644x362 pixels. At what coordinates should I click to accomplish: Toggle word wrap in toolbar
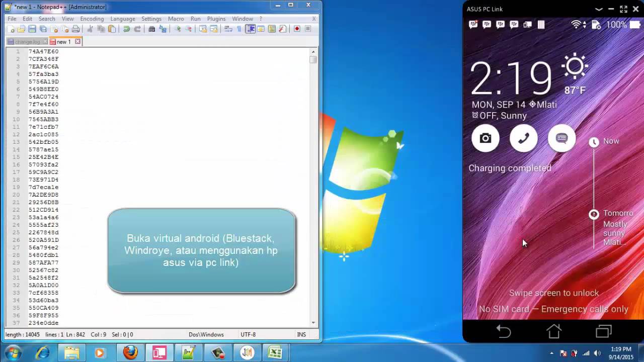coord(228,29)
